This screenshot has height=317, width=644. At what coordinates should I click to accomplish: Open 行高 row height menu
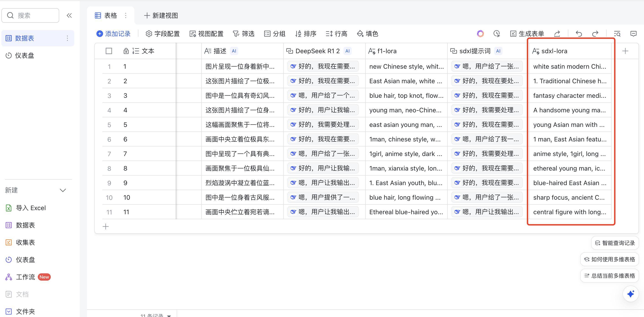(337, 34)
